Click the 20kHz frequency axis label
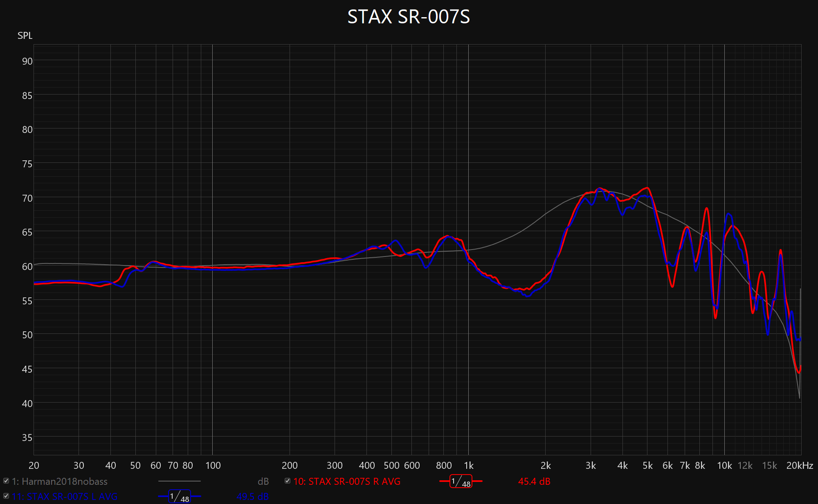This screenshot has height=504, width=818. pos(800,466)
